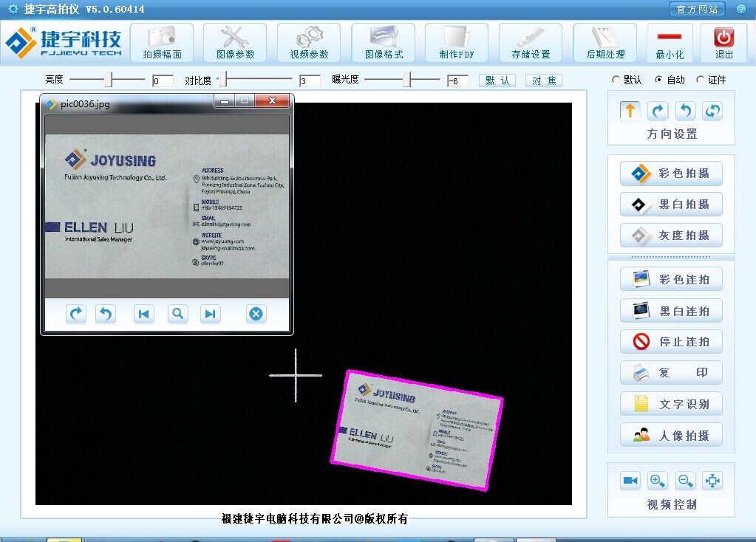Viewport: 756px width, 542px height.
Task: Rotate pic0036.jpg clockwise in preview window
Action: click(x=75, y=314)
